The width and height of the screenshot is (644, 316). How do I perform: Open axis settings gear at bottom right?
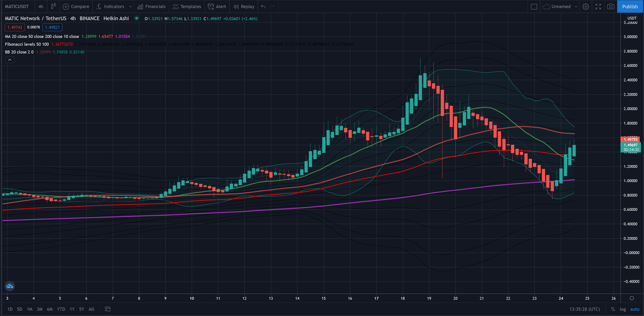(632, 298)
